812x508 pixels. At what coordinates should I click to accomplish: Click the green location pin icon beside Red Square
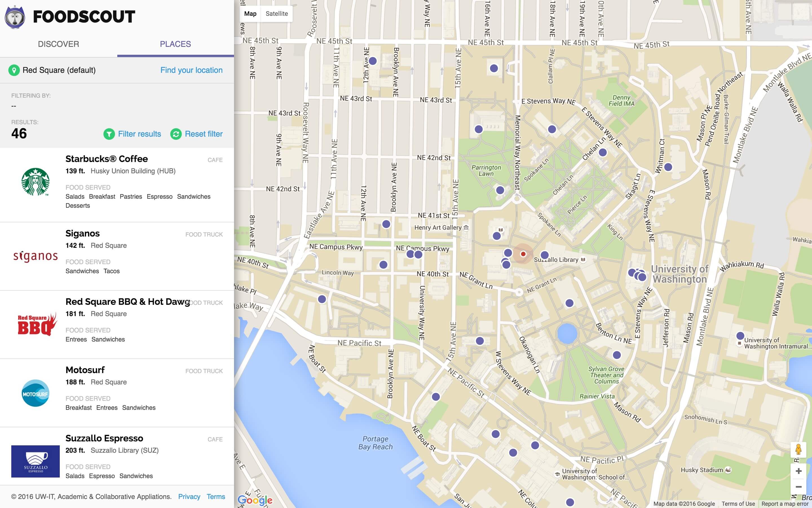pos(14,70)
